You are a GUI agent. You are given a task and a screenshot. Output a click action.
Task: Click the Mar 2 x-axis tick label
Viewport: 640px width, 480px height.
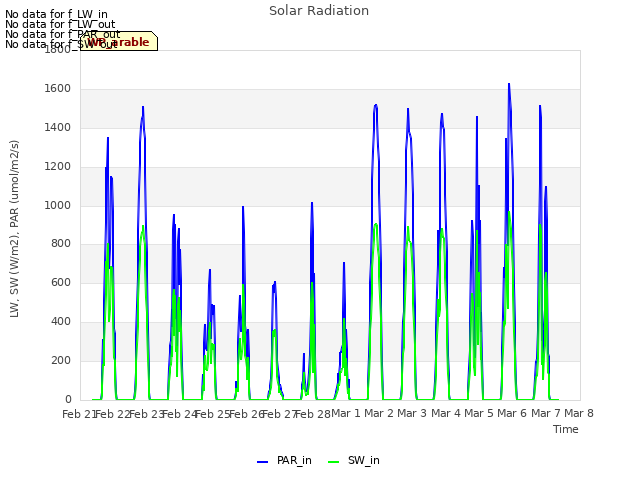(x=379, y=413)
